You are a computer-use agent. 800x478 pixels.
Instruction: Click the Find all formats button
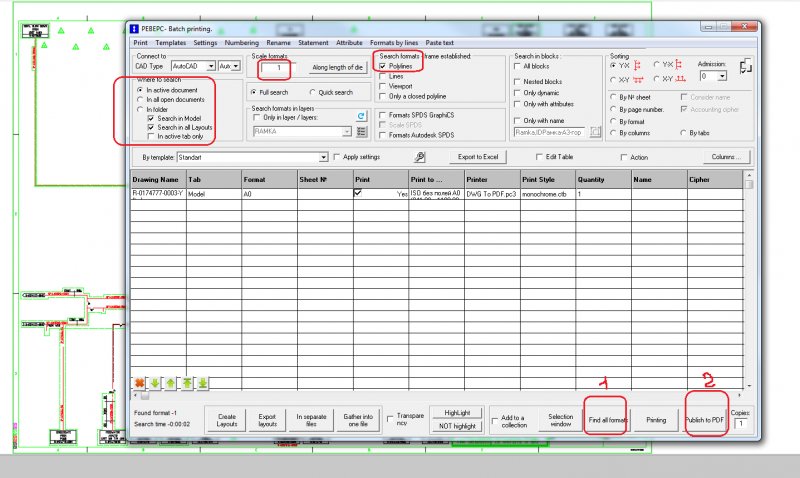(x=606, y=420)
